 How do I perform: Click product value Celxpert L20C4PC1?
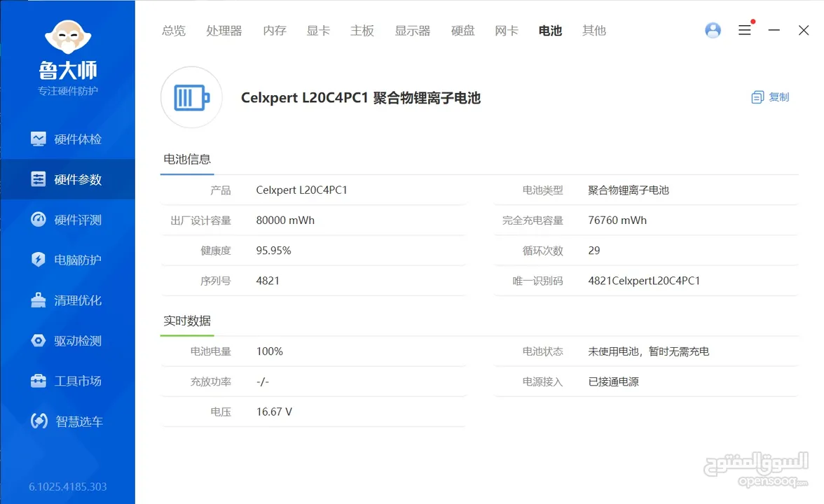(x=301, y=190)
